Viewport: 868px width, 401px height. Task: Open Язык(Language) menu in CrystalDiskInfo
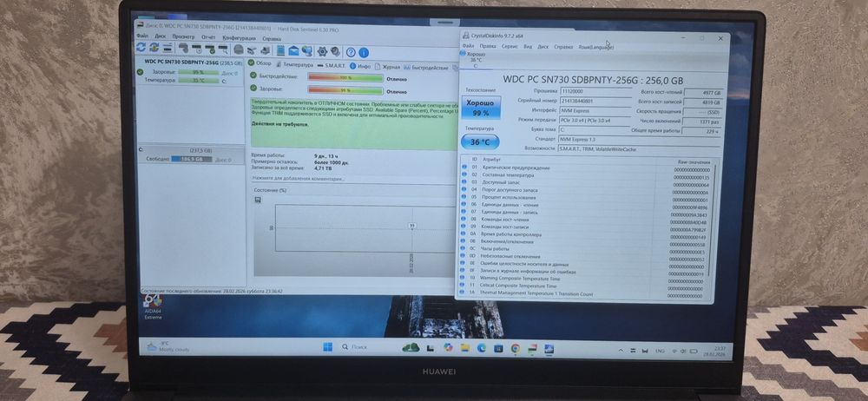click(596, 47)
